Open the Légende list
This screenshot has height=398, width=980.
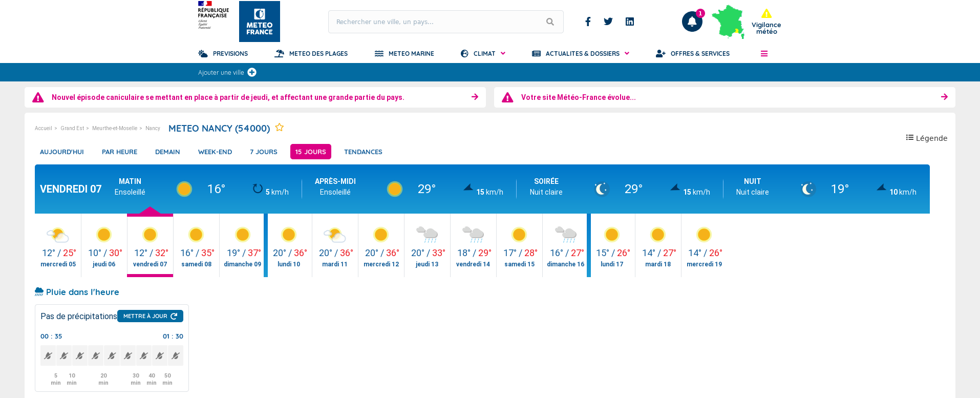(x=927, y=138)
